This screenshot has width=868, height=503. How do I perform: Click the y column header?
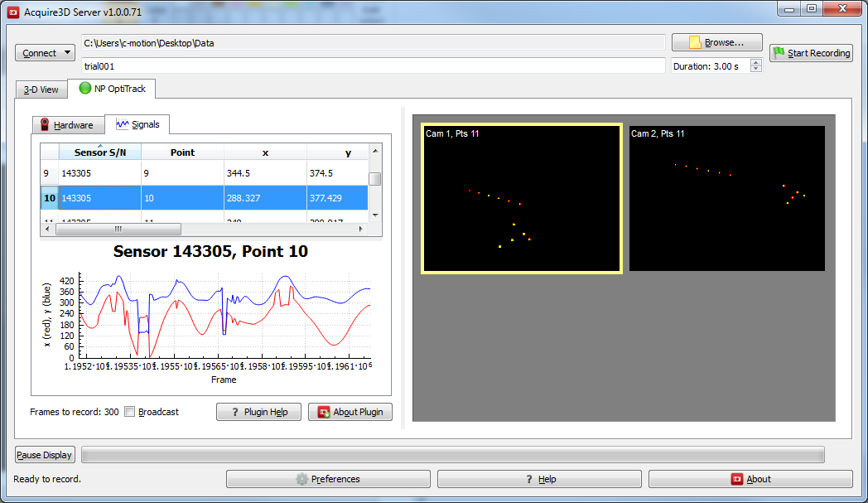point(337,152)
